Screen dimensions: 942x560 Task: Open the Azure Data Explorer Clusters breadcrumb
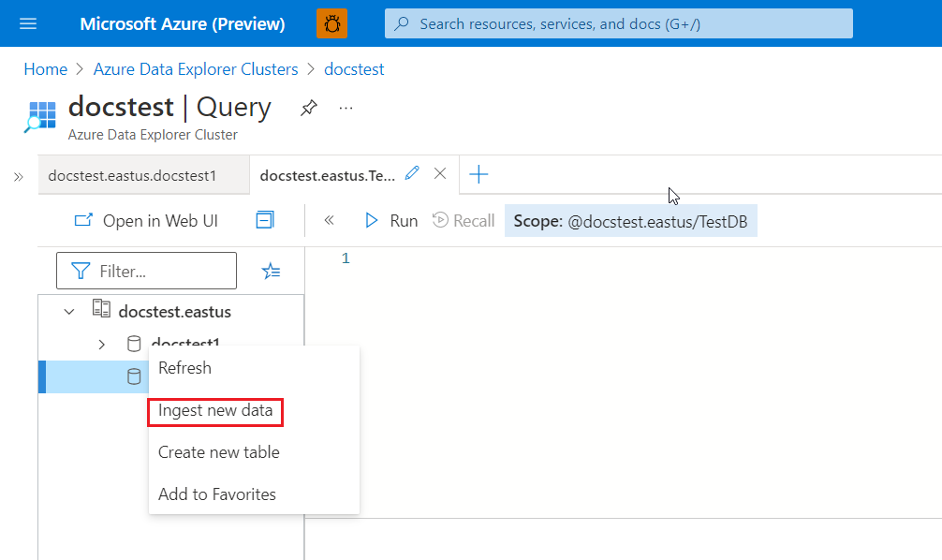[x=196, y=69]
